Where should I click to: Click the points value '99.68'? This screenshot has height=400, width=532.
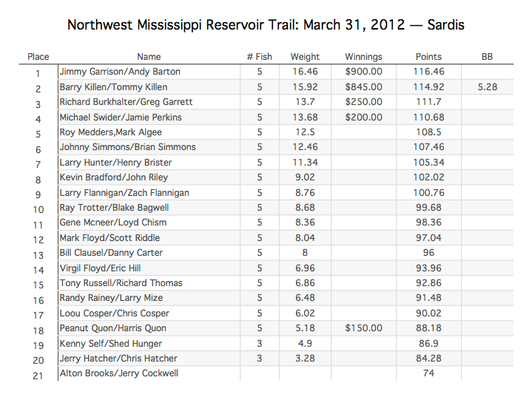(428, 208)
